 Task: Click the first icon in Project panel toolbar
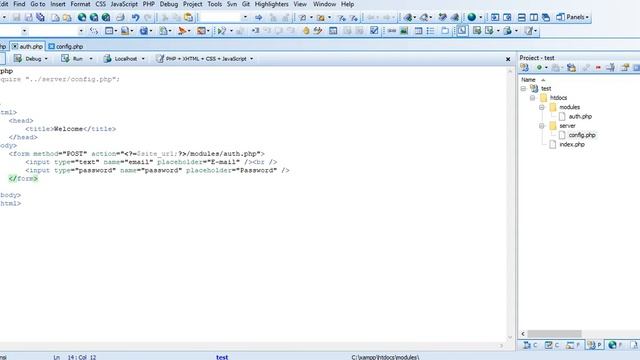(524, 68)
